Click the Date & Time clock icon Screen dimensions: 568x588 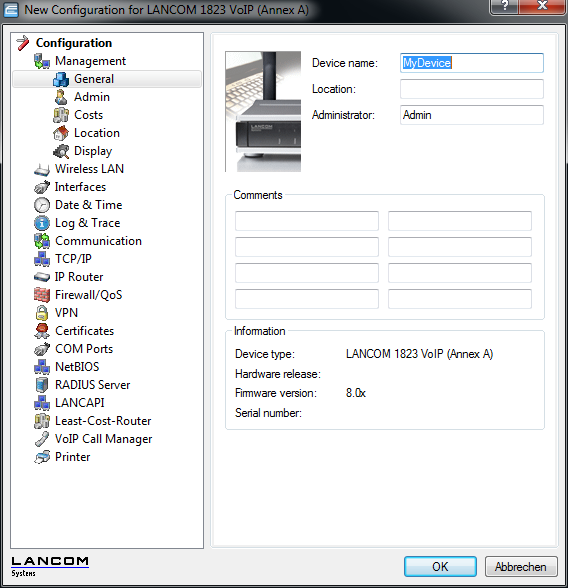pos(42,205)
